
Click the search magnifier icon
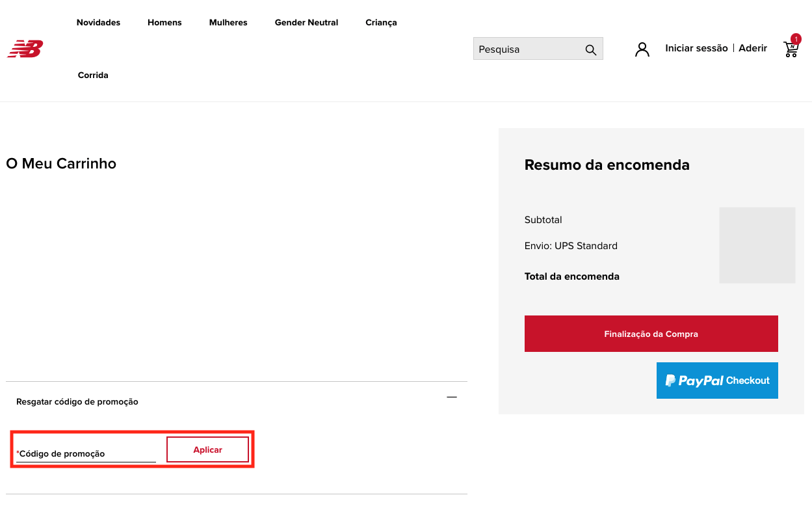coord(590,49)
